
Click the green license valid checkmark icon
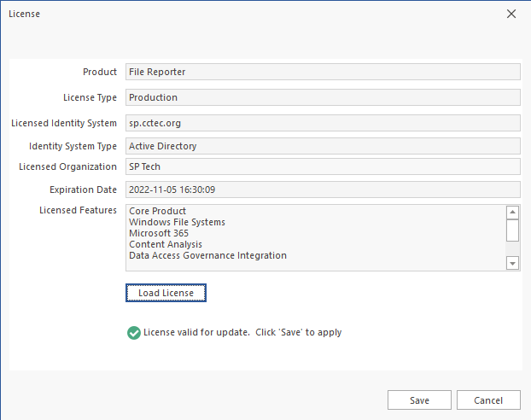[133, 333]
